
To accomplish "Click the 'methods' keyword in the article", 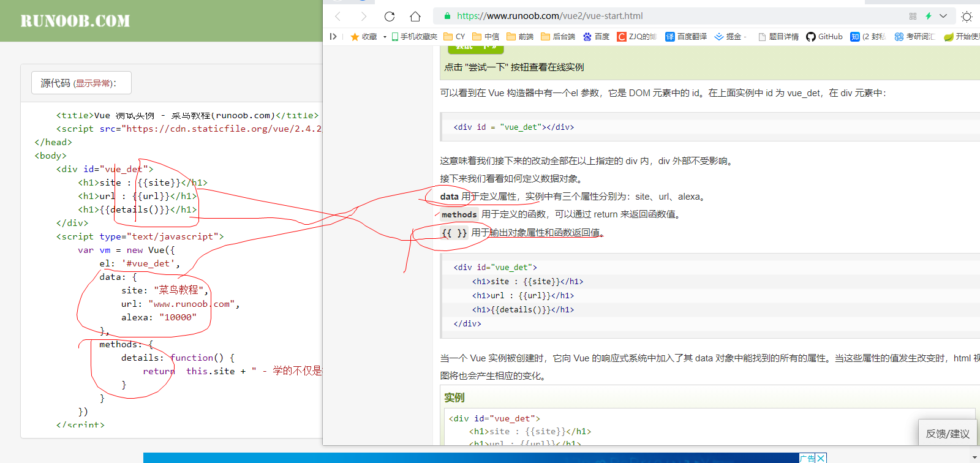I will [459, 214].
